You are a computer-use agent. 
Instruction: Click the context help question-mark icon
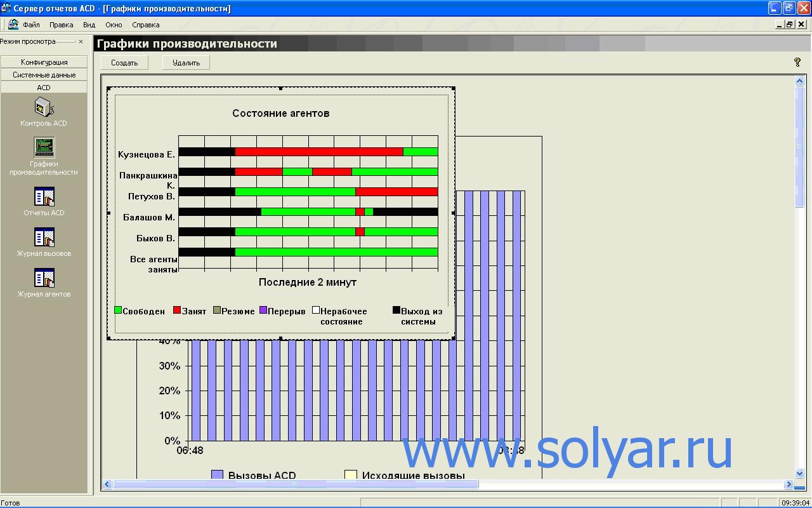coord(797,62)
